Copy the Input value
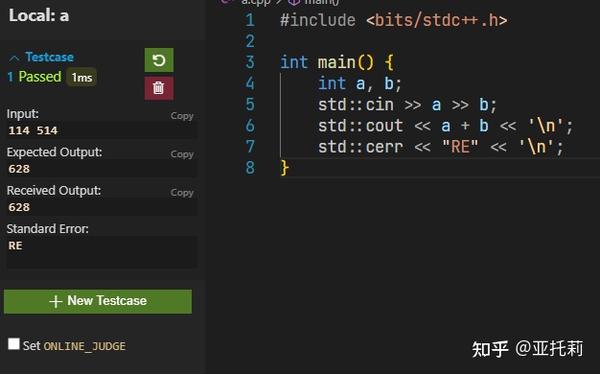 click(182, 116)
